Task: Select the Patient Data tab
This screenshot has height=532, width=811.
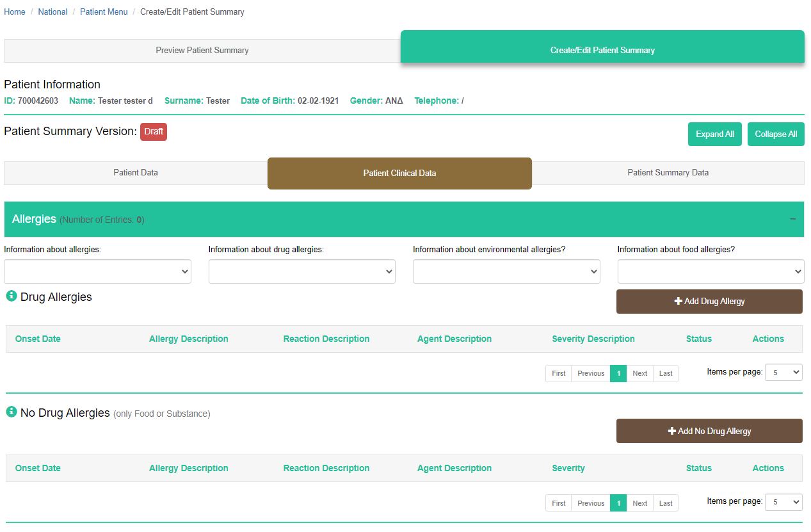Action: point(136,173)
